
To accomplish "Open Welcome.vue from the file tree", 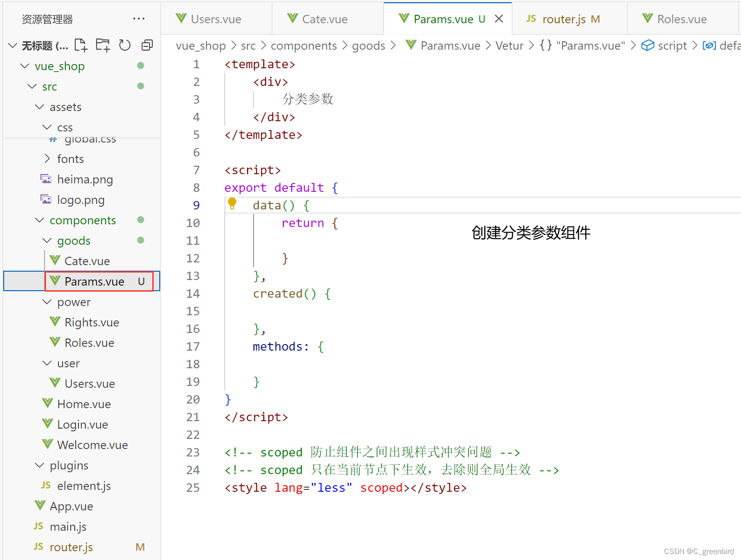I will [82, 445].
